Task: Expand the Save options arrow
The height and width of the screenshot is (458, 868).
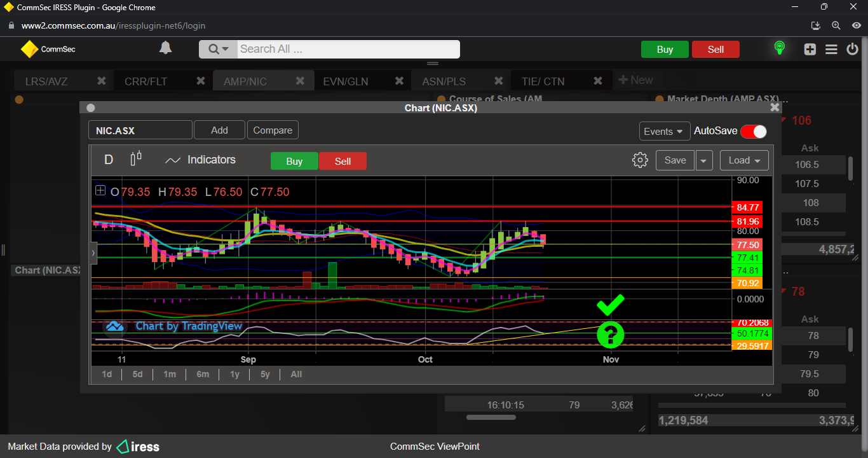Action: tap(703, 160)
